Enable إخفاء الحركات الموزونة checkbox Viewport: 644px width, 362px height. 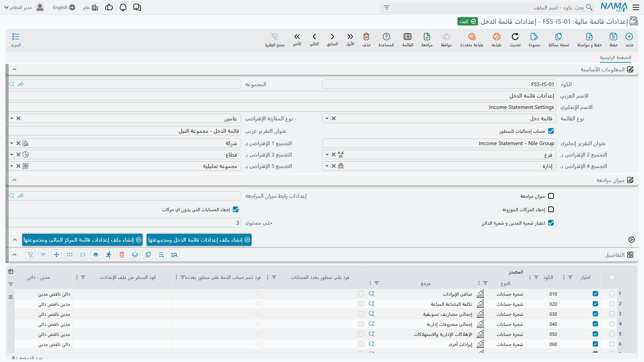pyautogui.click(x=551, y=209)
